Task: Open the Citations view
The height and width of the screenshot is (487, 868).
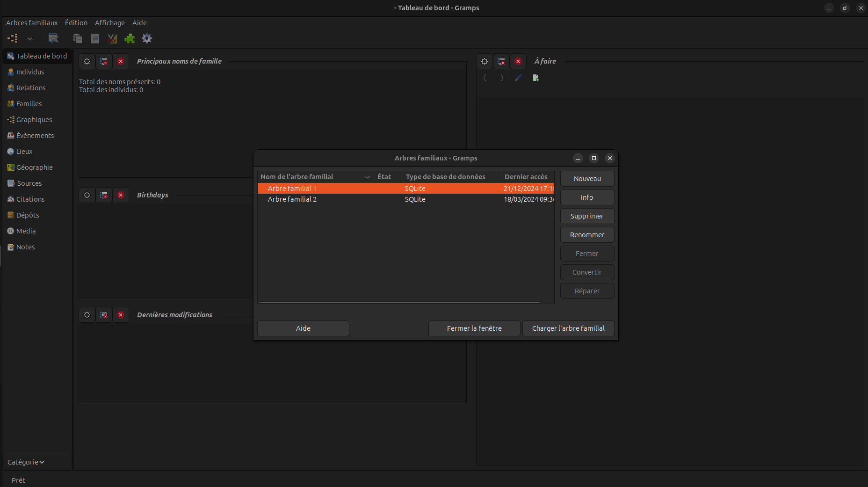Action: point(37,199)
